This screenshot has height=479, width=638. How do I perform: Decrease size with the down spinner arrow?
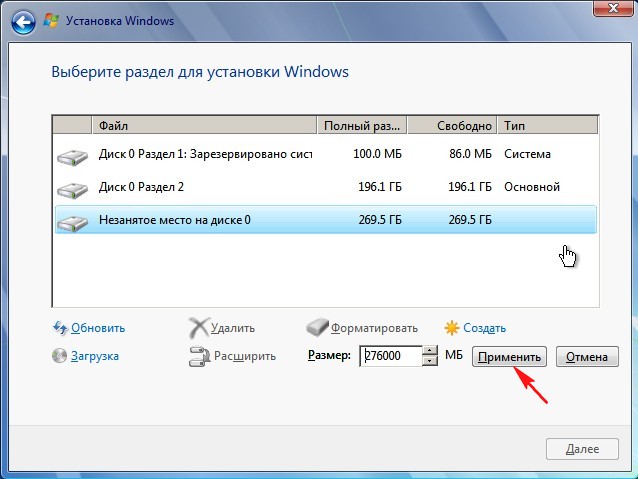pyautogui.click(x=430, y=361)
